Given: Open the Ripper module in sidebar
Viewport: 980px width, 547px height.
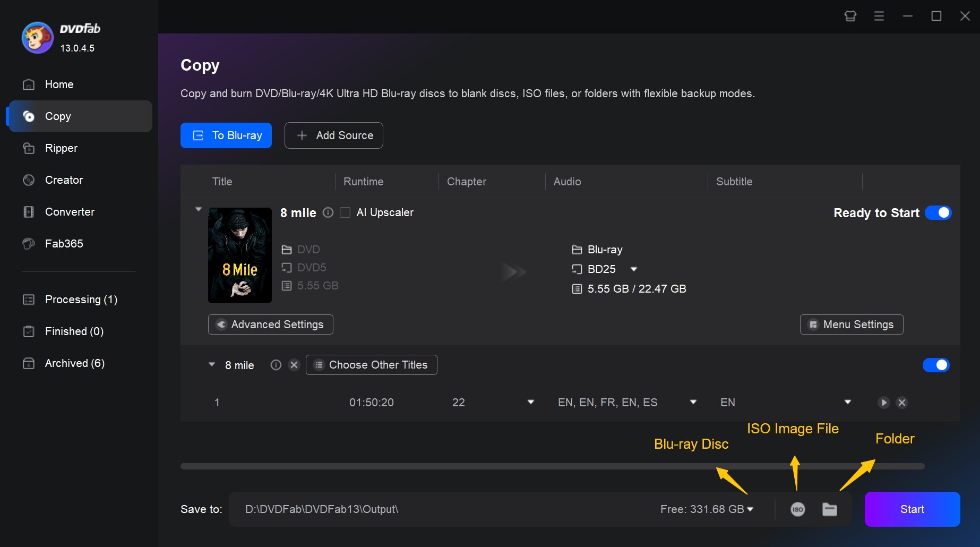Looking at the screenshot, I should tap(62, 148).
